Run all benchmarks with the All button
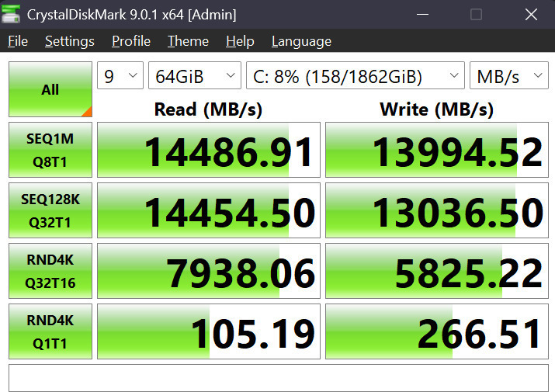 (x=50, y=89)
